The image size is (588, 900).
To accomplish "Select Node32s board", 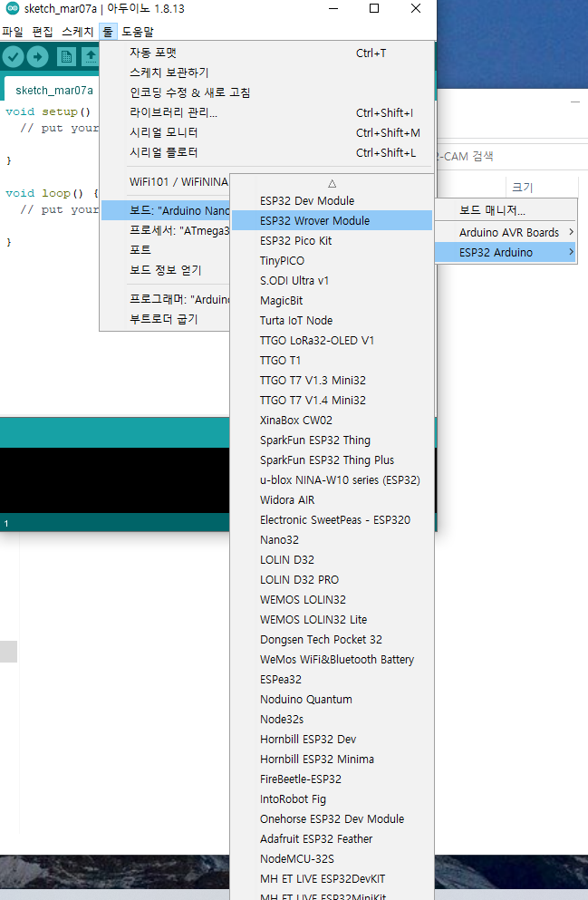I will coord(333,720).
